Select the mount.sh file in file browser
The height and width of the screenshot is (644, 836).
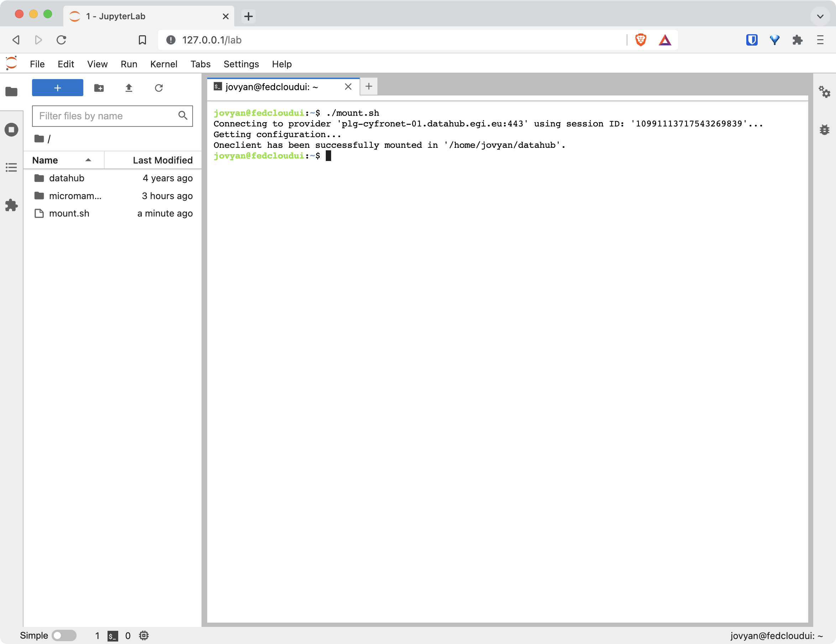69,212
